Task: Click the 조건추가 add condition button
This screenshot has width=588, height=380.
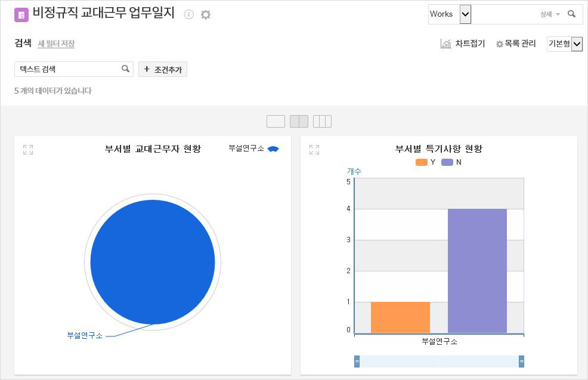Action: [163, 69]
